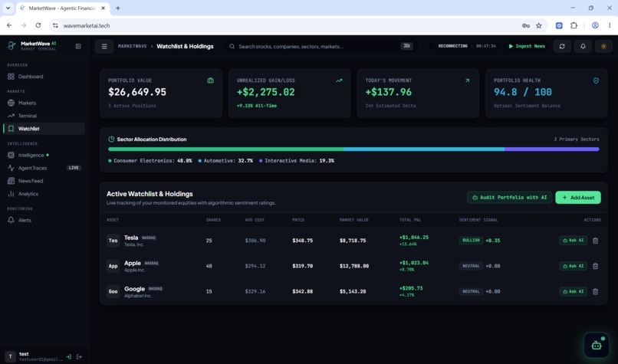Click Tesla market value $8,718.75

click(353, 241)
